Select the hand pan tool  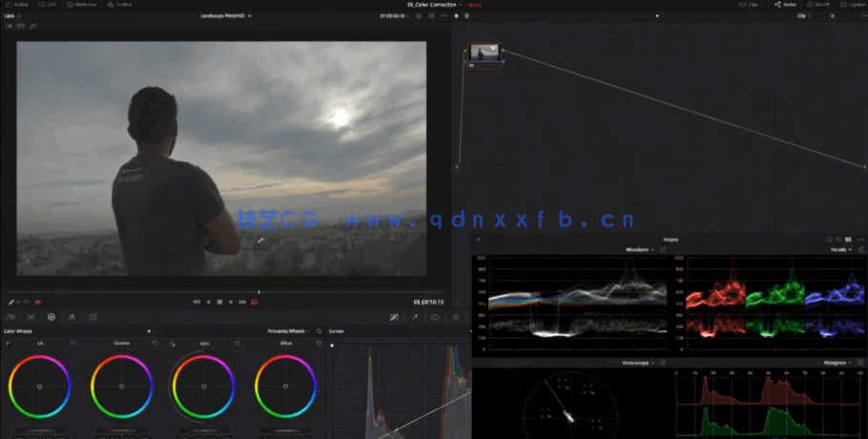tap(466, 16)
